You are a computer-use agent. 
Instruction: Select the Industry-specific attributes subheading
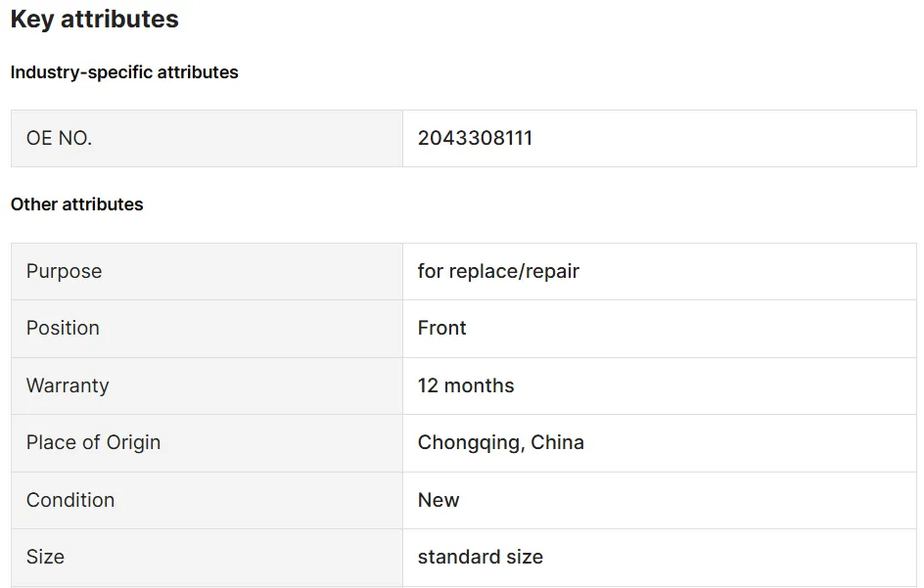point(124,72)
